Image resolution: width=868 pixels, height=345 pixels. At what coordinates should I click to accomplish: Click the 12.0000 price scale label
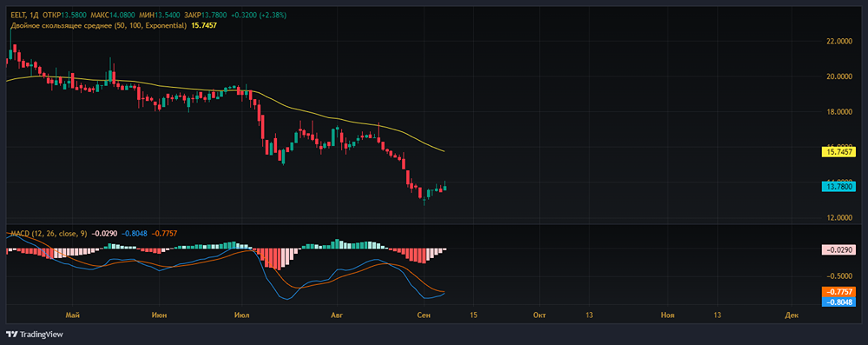(840, 217)
